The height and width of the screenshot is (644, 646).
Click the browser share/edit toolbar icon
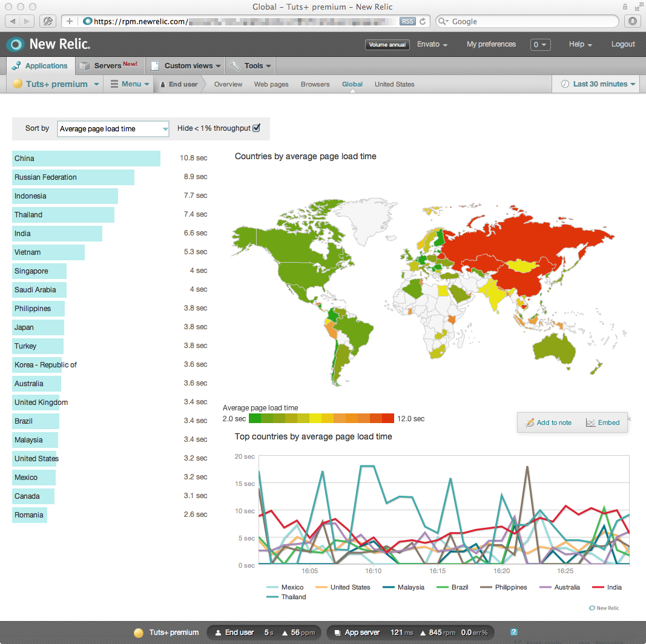tap(48, 21)
